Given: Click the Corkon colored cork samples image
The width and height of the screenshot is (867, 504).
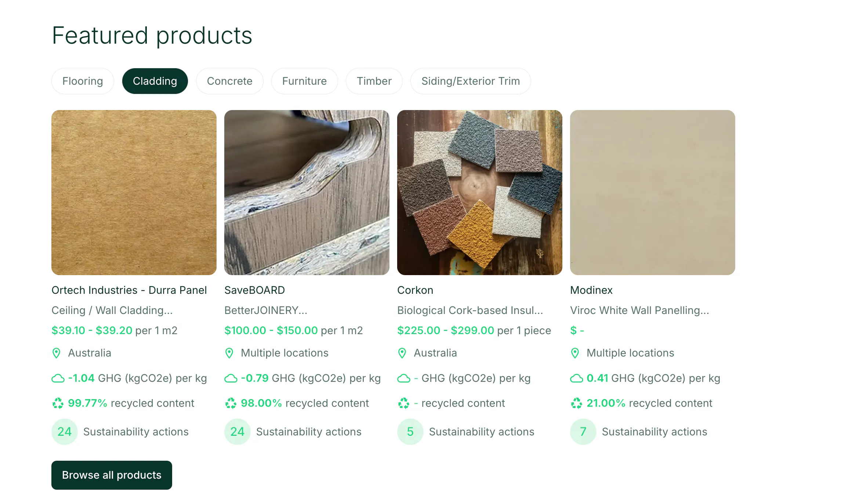Looking at the screenshot, I should 480,193.
